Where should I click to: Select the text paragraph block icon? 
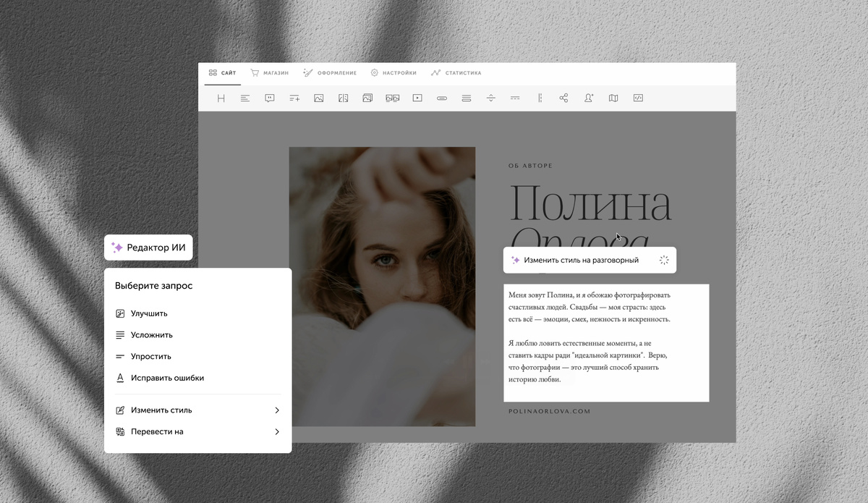245,98
